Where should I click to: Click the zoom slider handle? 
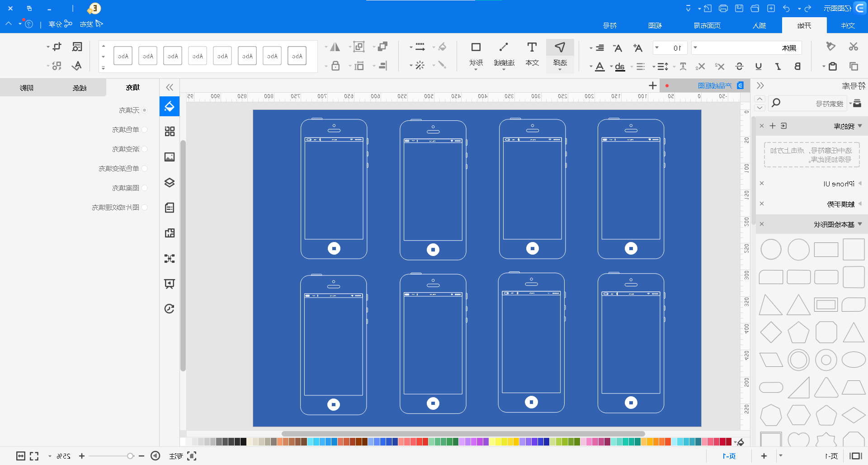click(x=130, y=456)
